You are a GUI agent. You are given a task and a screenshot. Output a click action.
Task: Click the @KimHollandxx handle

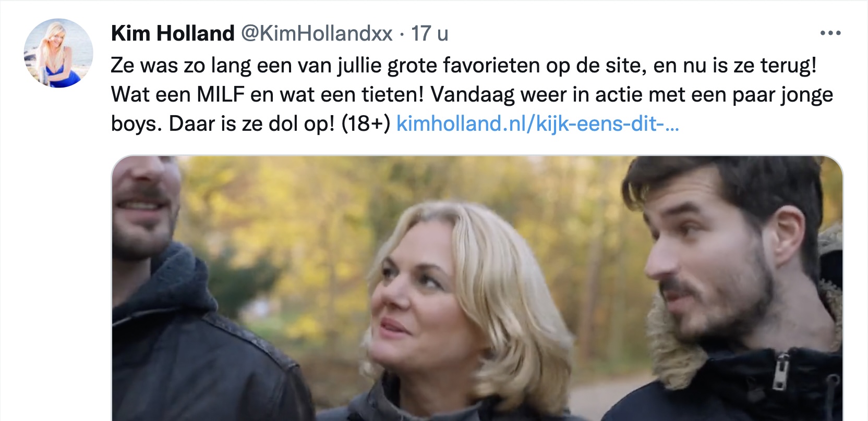(x=316, y=33)
